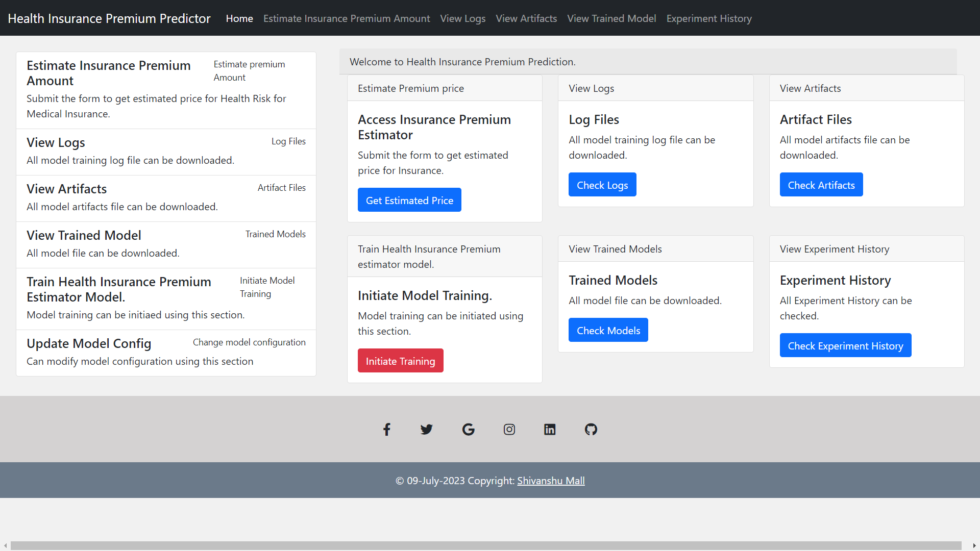The width and height of the screenshot is (980, 551).
Task: Click the Twitter icon in footer
Action: click(427, 429)
